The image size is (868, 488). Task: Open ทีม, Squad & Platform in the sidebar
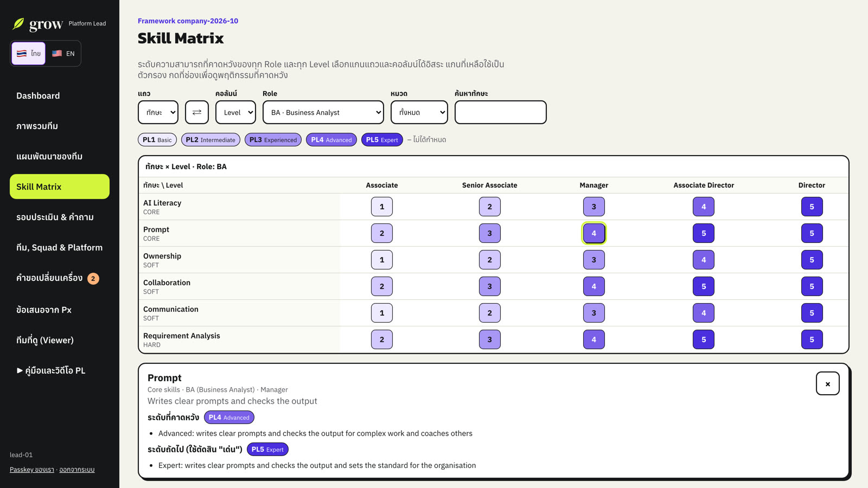point(60,247)
